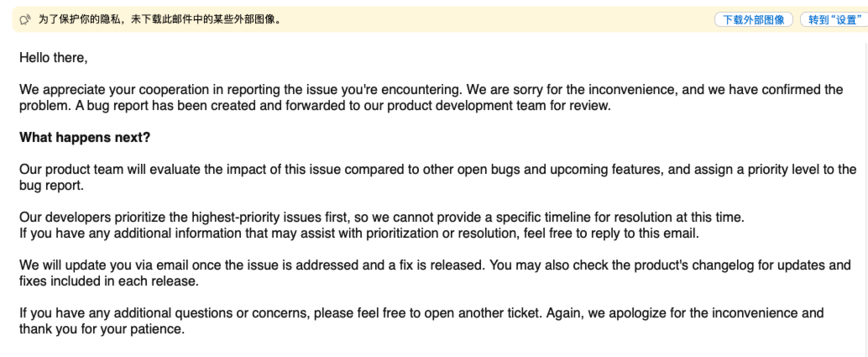The width and height of the screenshot is (868, 357).
Task: Click the line starting "If you have any additional questions"
Action: [x=421, y=313]
